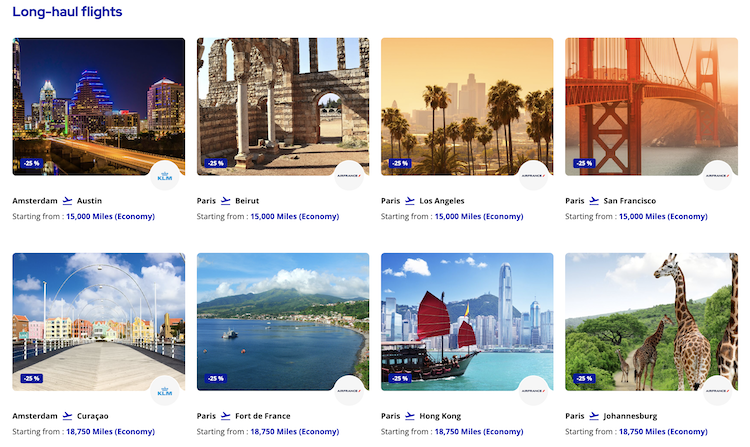Image resolution: width=750 pixels, height=447 pixels.
Task: Click the "Fort de France" destination name
Action: [263, 416]
